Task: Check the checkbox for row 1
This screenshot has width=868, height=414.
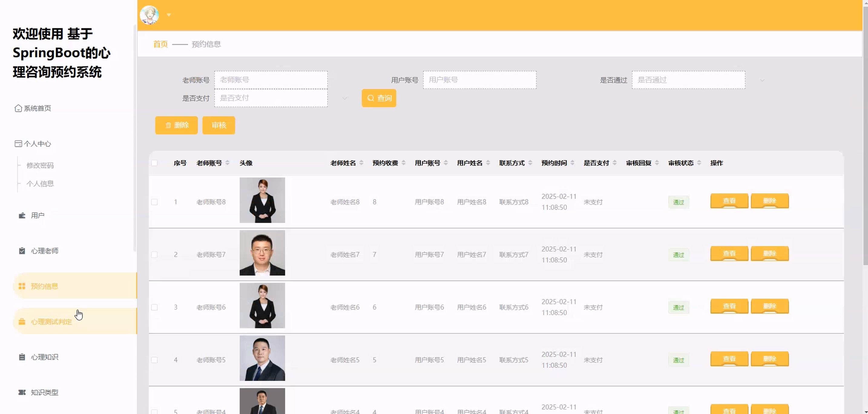Action: coord(154,202)
